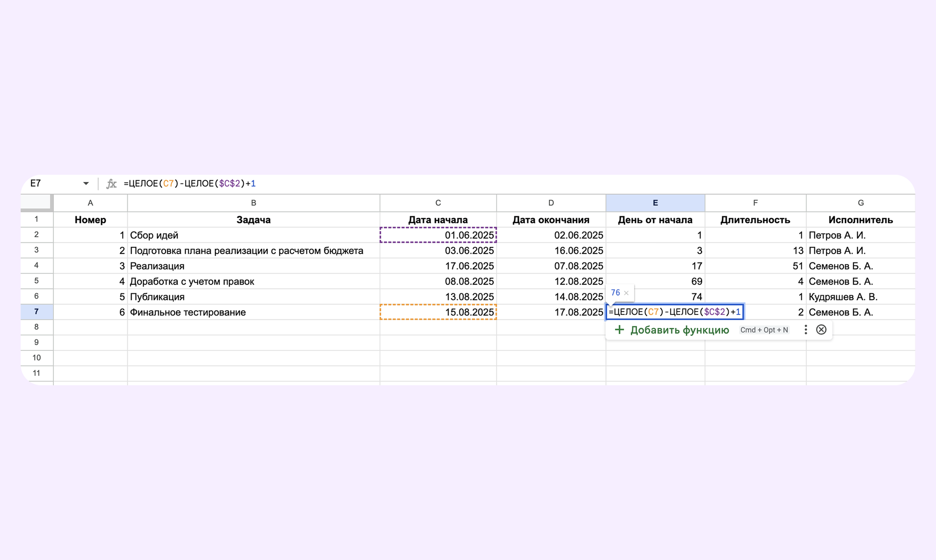Click the Финальное тестирование cell
The height and width of the screenshot is (560, 936).
(254, 312)
